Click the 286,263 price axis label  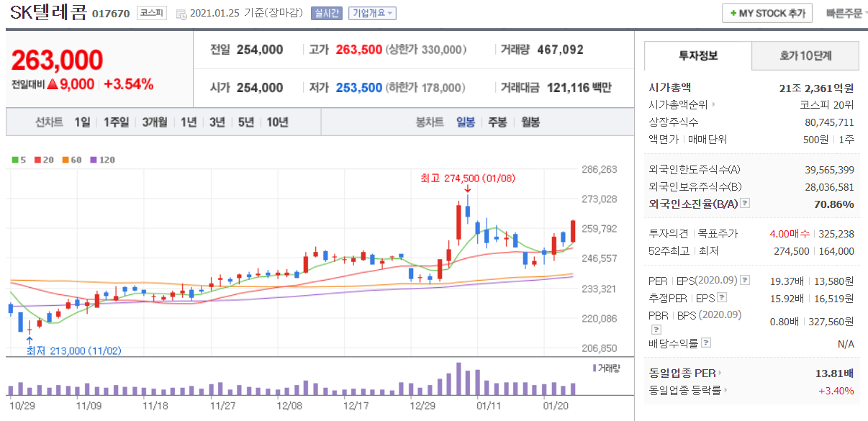599,169
